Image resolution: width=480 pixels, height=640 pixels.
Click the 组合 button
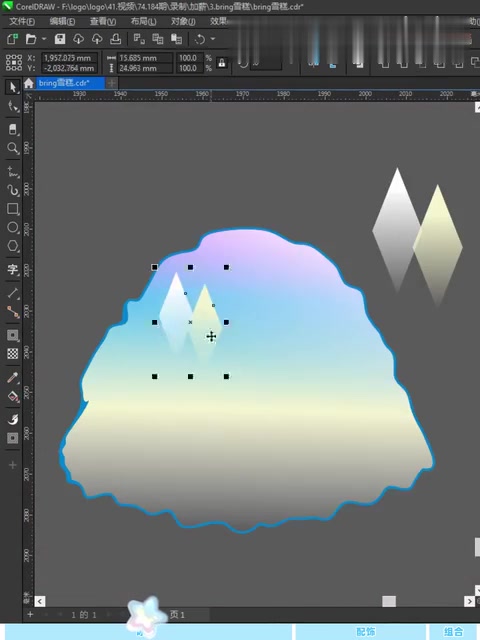click(454, 632)
